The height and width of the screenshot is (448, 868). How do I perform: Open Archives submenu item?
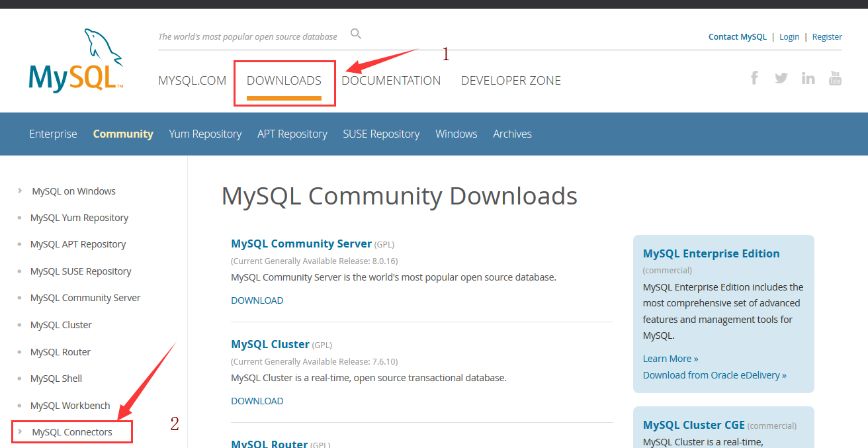[512, 134]
